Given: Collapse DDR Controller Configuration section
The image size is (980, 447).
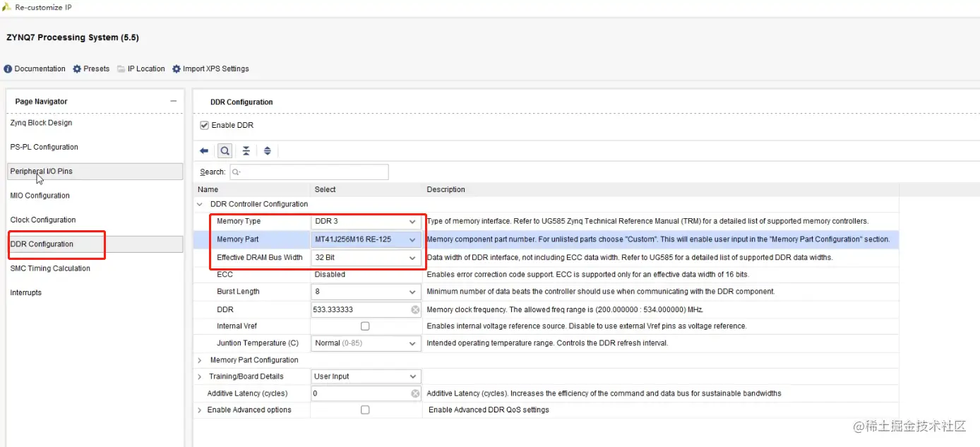Looking at the screenshot, I should pos(200,204).
